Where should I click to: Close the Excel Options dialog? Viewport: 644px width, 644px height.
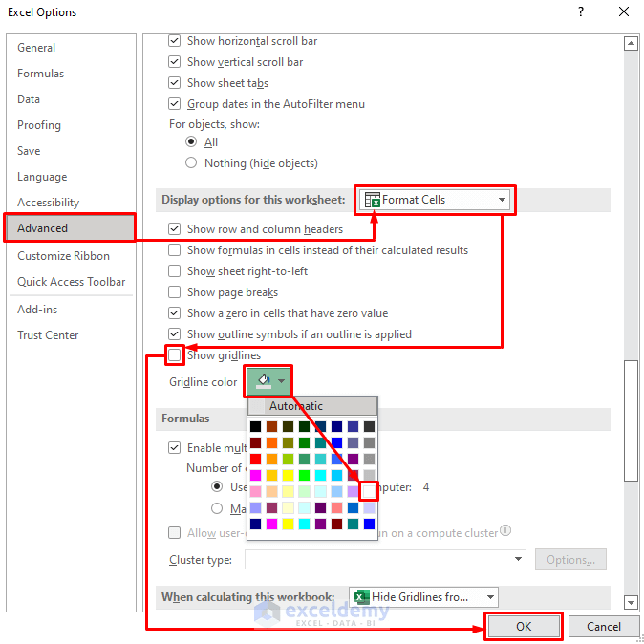pyautogui.click(x=624, y=11)
